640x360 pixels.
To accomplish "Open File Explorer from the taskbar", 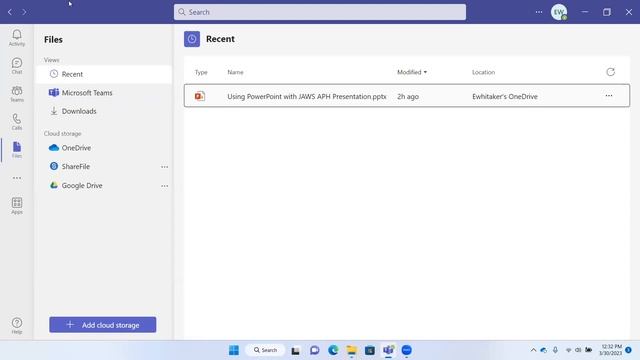I will coord(351,350).
